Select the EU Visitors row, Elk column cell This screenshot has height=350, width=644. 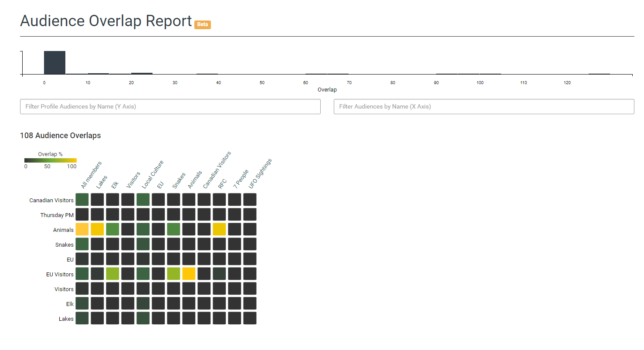112,274
